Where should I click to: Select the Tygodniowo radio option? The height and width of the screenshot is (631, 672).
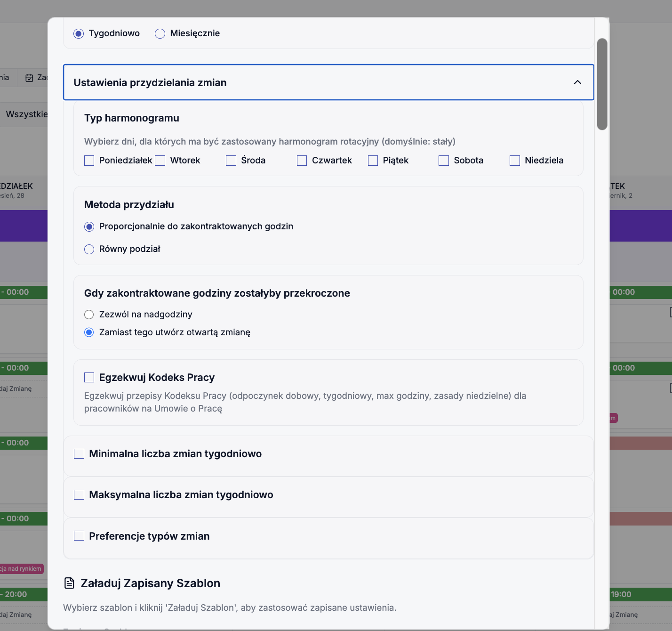pyautogui.click(x=79, y=33)
